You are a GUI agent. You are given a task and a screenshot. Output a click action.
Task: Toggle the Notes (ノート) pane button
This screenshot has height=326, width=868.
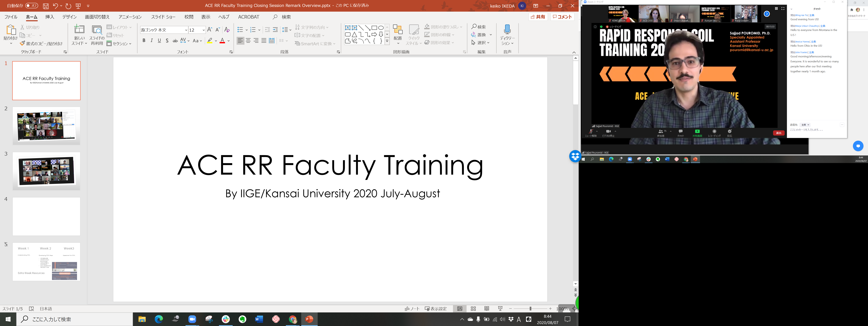412,308
